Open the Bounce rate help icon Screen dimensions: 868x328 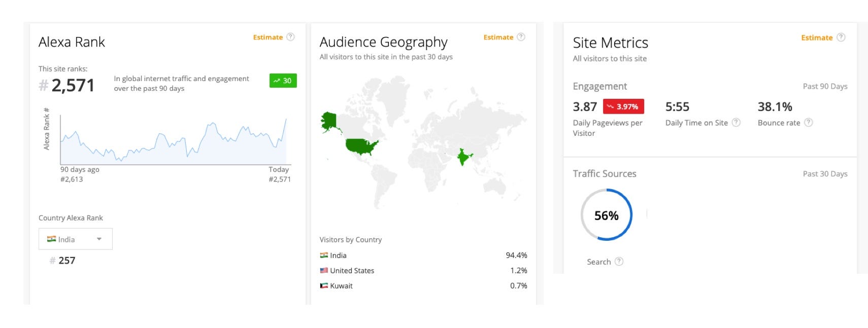coord(809,123)
